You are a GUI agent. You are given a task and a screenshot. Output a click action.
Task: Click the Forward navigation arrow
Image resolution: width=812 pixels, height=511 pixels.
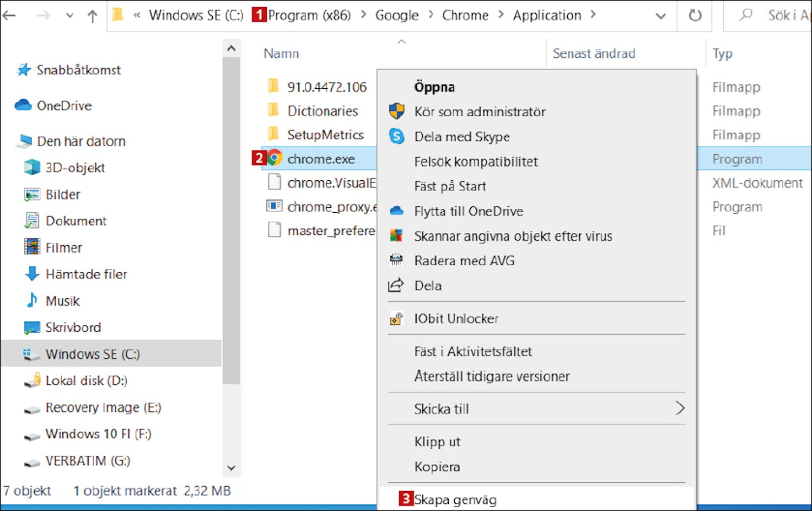pos(43,16)
